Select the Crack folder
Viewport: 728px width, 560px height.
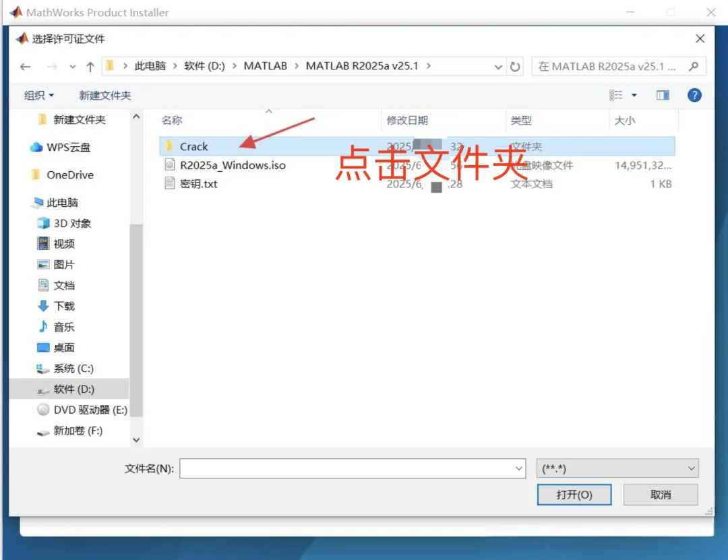[x=417, y=146]
